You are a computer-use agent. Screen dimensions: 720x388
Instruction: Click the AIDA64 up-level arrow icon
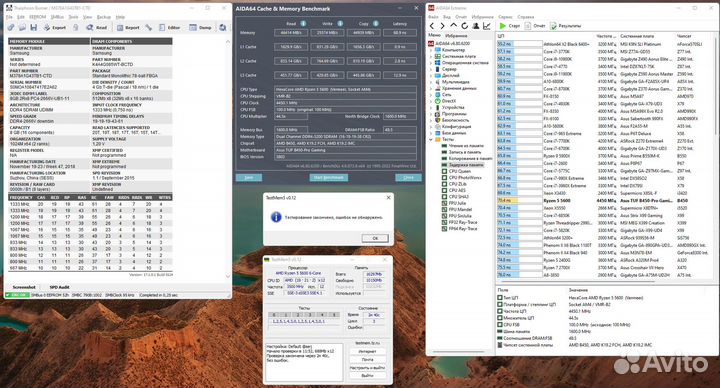pos(454,26)
